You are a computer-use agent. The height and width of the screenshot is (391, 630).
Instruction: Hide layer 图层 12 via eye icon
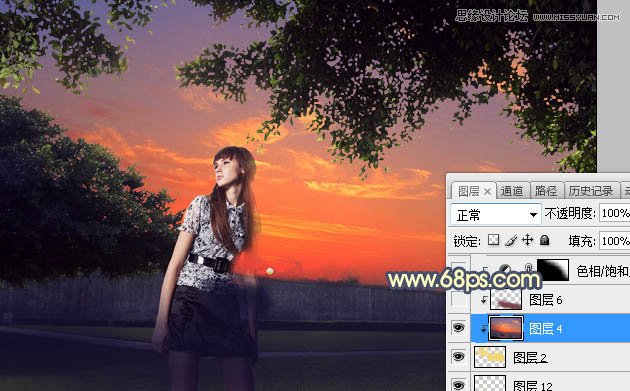point(458,384)
